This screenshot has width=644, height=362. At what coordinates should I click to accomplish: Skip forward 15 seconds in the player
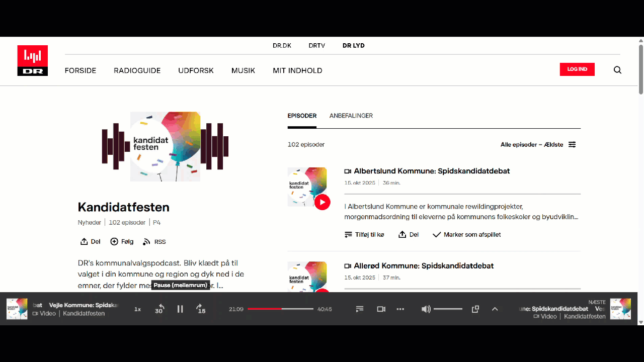tap(201, 309)
